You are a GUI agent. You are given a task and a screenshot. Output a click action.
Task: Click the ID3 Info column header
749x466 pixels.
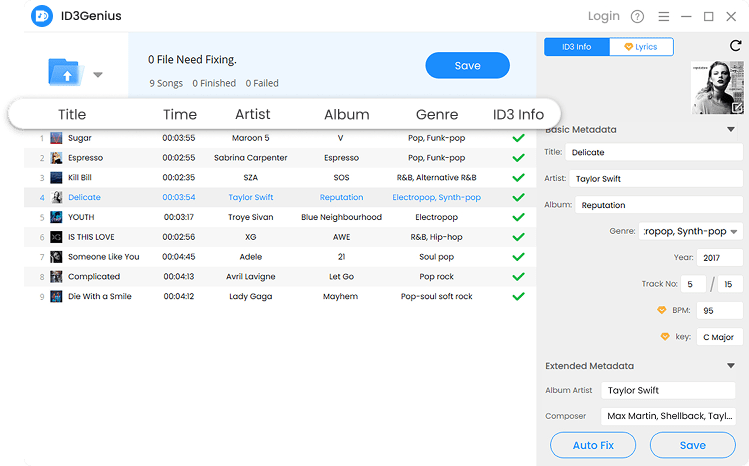click(518, 114)
